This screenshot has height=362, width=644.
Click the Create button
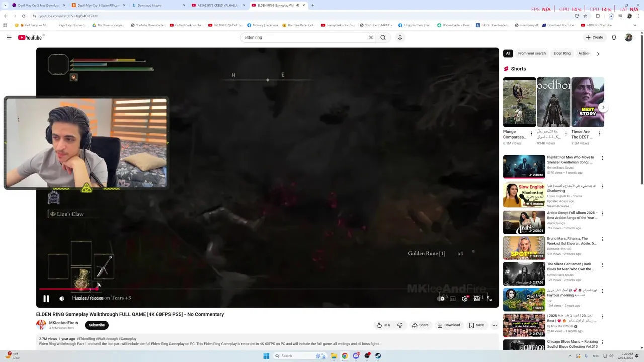pos(594,38)
